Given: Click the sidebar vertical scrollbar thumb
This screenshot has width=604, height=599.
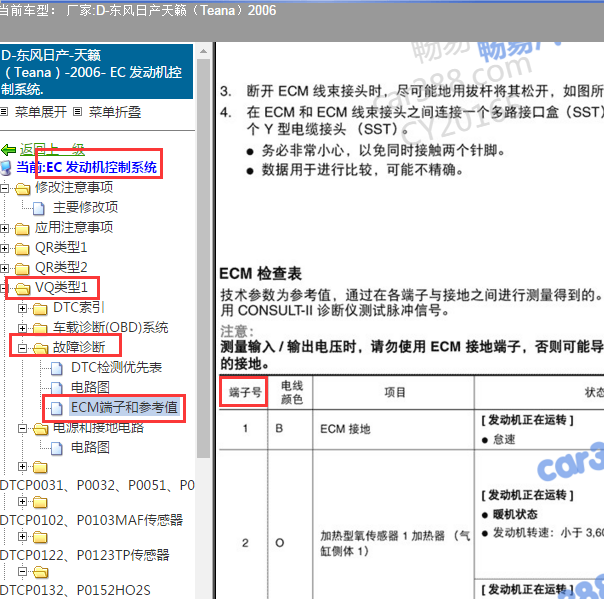Looking at the screenshot, I should 203,258.
